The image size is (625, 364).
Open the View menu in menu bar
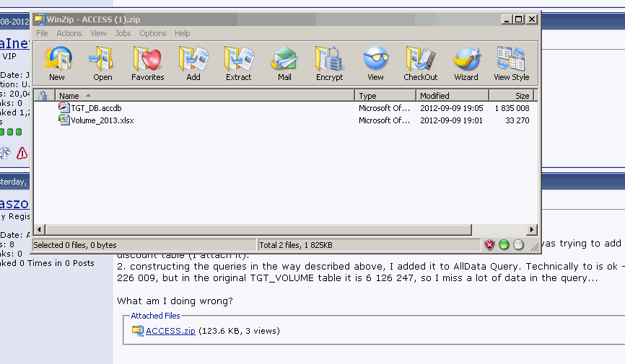(98, 33)
